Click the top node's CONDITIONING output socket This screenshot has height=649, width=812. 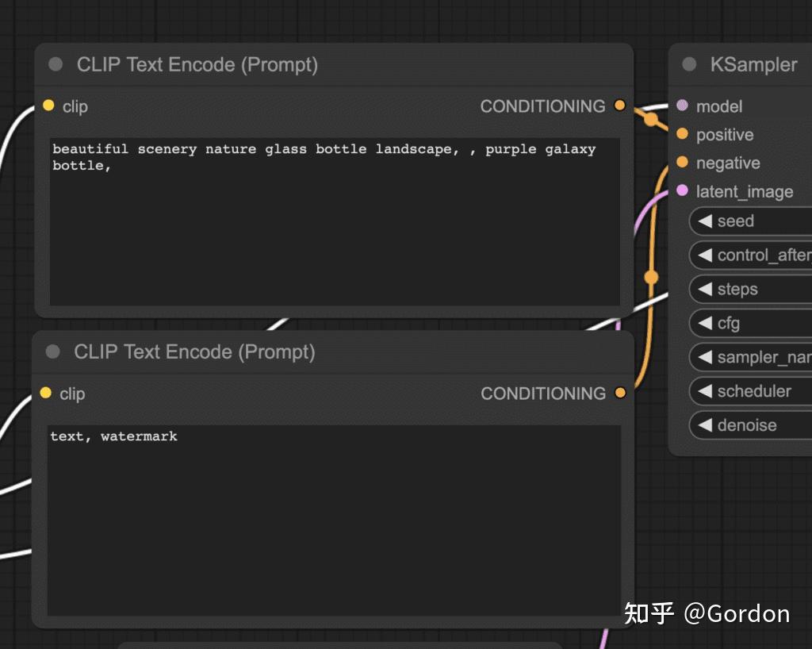619,106
